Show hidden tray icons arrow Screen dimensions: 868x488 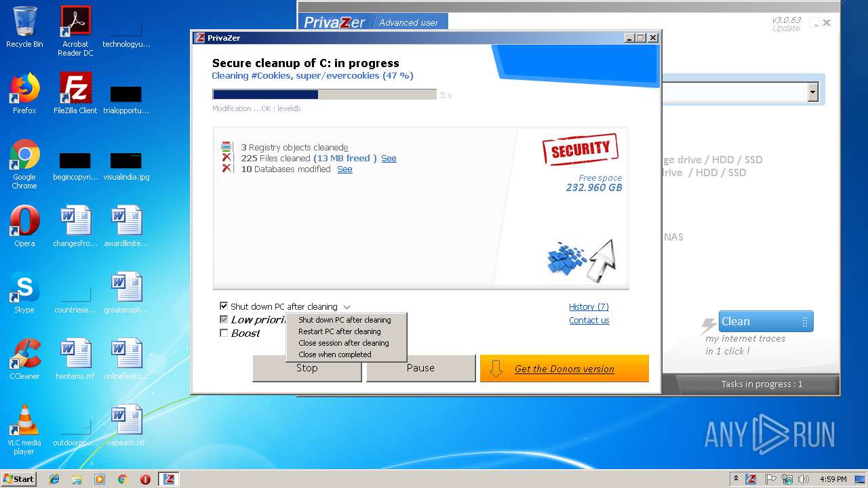click(x=736, y=479)
